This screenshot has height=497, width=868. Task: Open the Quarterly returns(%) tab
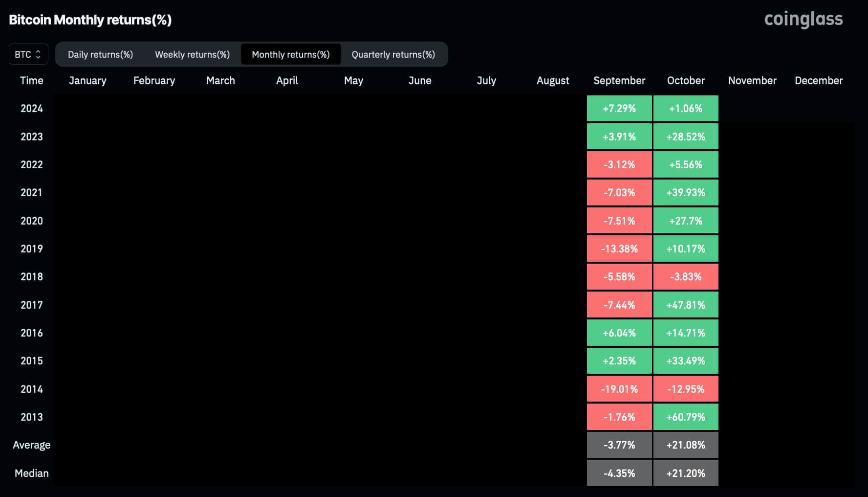[x=393, y=54]
